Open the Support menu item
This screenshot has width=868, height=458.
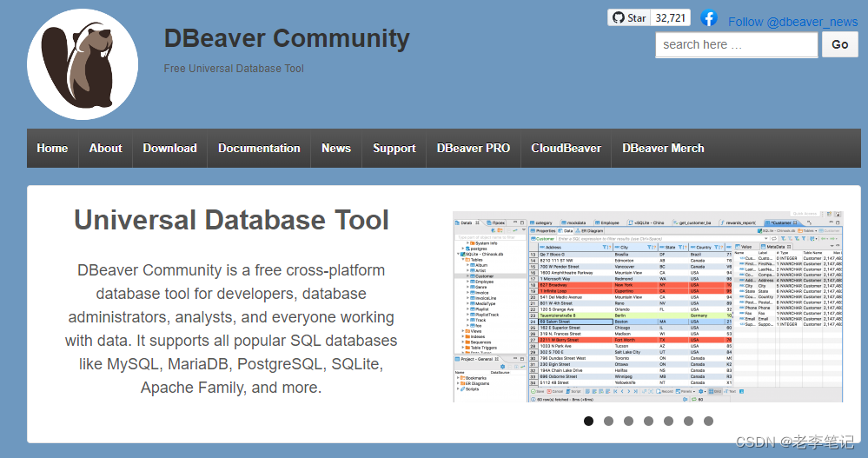click(x=394, y=149)
